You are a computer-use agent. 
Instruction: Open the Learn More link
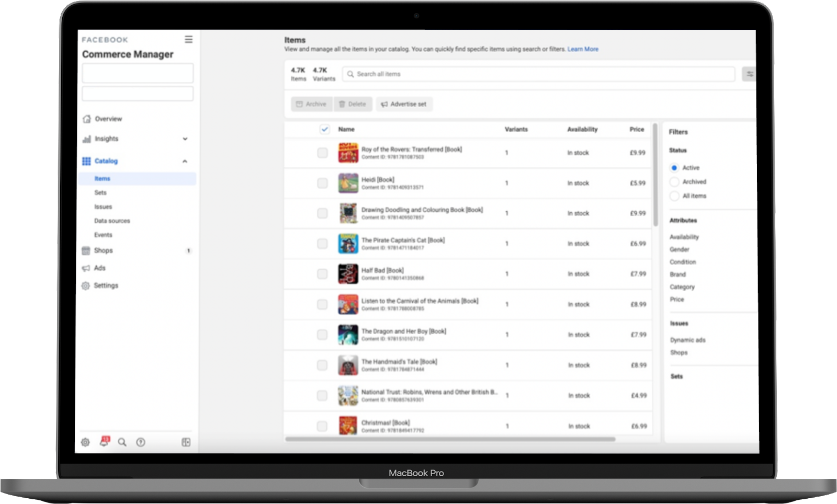click(583, 49)
